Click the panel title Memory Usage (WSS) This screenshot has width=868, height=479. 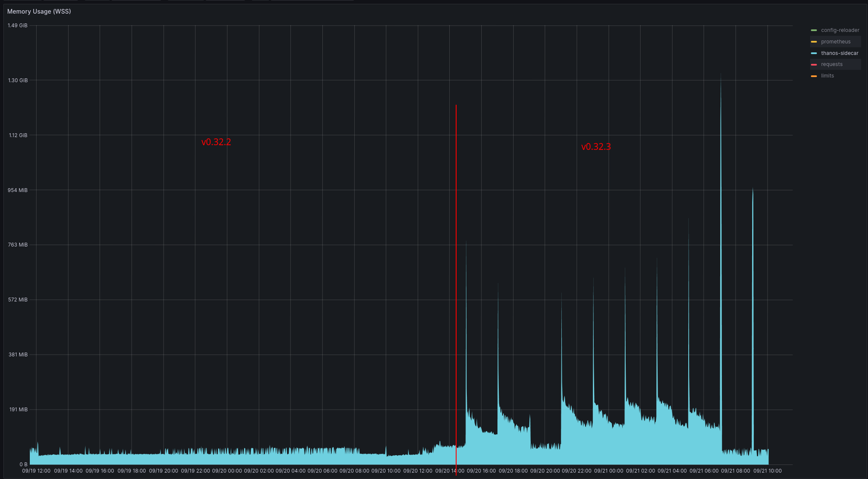pyautogui.click(x=39, y=11)
